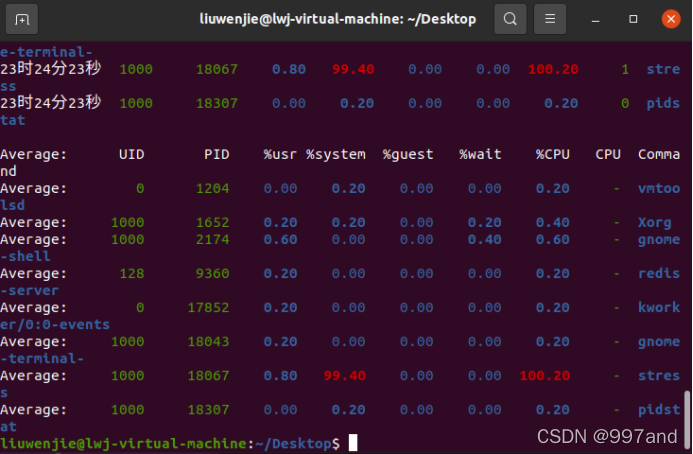Click the shell prompt cursor
The height and width of the screenshot is (454, 693).
pyautogui.click(x=353, y=443)
